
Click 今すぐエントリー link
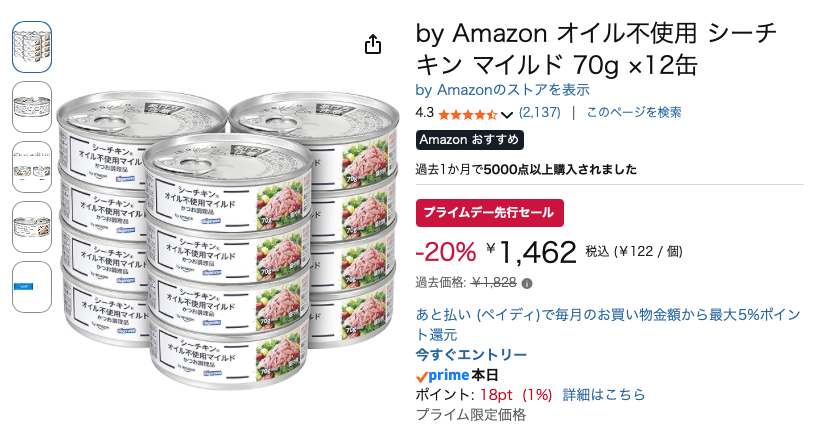tap(471, 355)
